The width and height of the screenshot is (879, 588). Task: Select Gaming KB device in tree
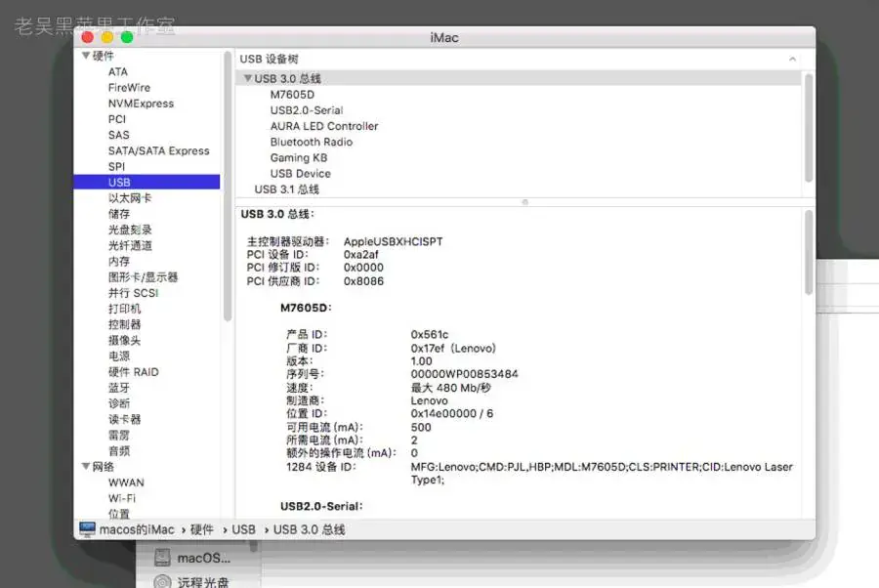coord(298,157)
